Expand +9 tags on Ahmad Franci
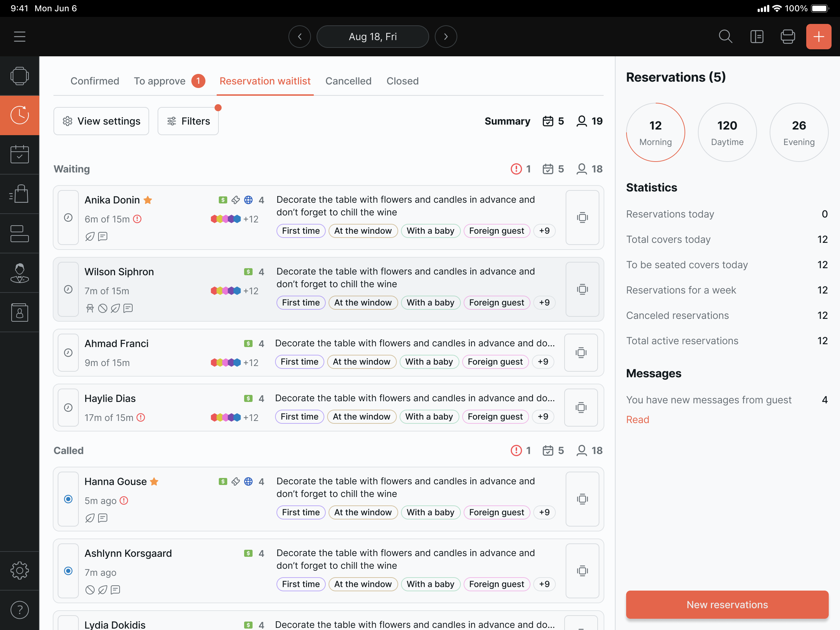 pos(543,361)
